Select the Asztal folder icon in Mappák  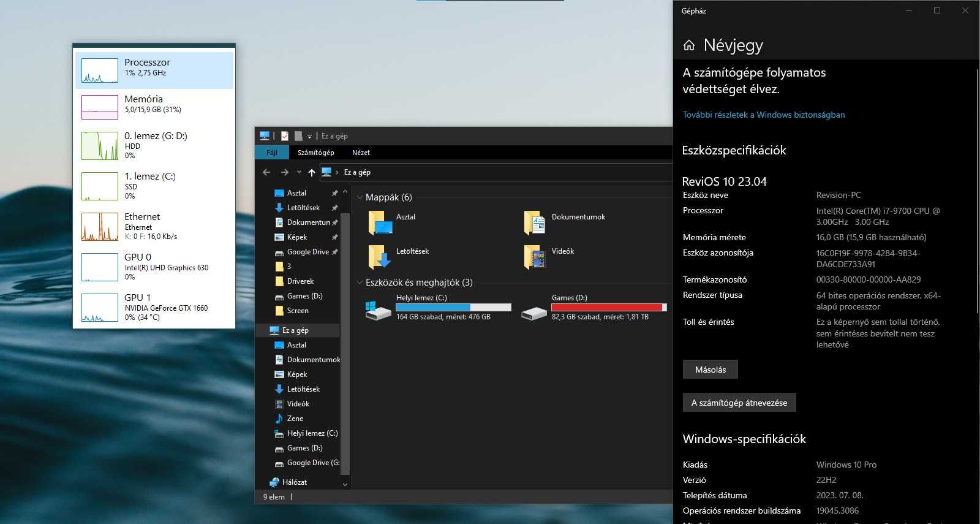pos(380,222)
